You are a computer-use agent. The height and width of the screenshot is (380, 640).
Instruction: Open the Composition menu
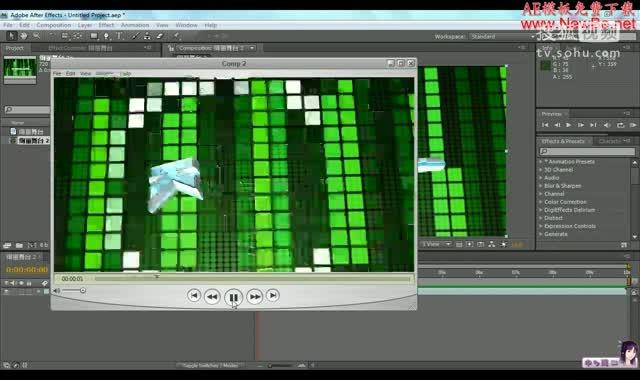53,25
